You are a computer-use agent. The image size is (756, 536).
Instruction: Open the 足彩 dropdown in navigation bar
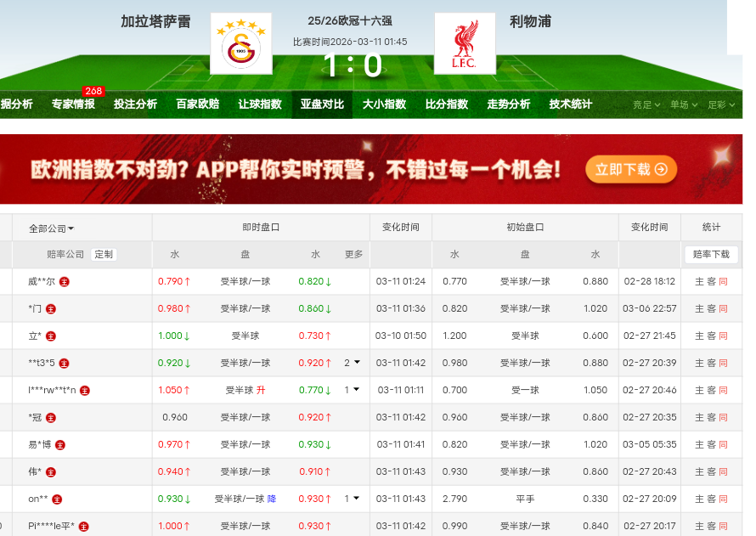[720, 104]
